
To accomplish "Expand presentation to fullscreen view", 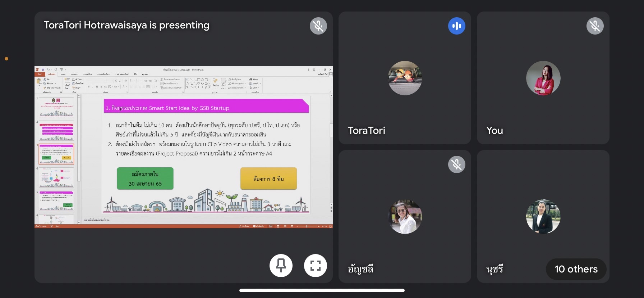I will (315, 266).
